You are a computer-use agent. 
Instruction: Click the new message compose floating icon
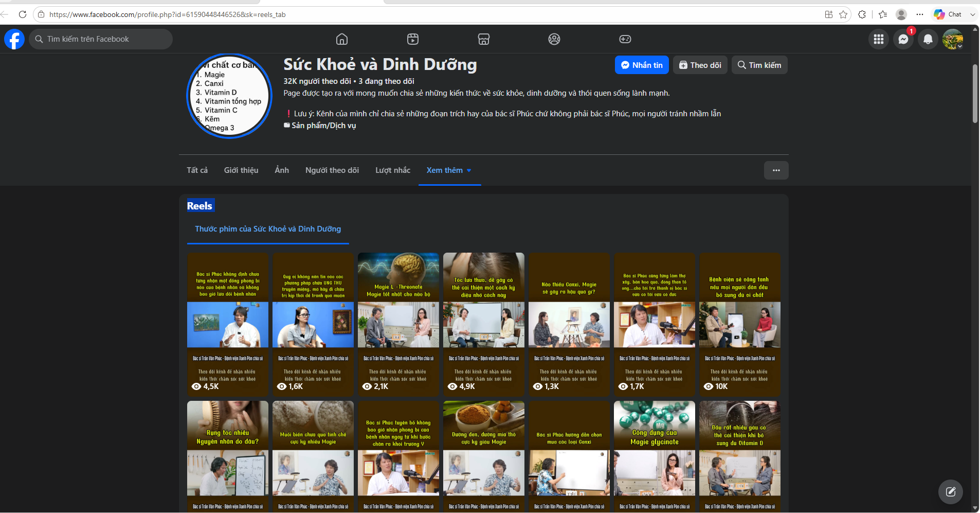tap(951, 492)
